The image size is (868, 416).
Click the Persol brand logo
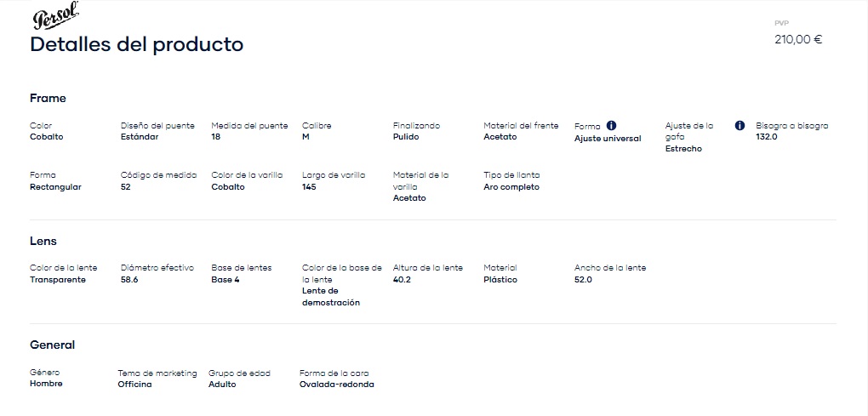pos(55,16)
